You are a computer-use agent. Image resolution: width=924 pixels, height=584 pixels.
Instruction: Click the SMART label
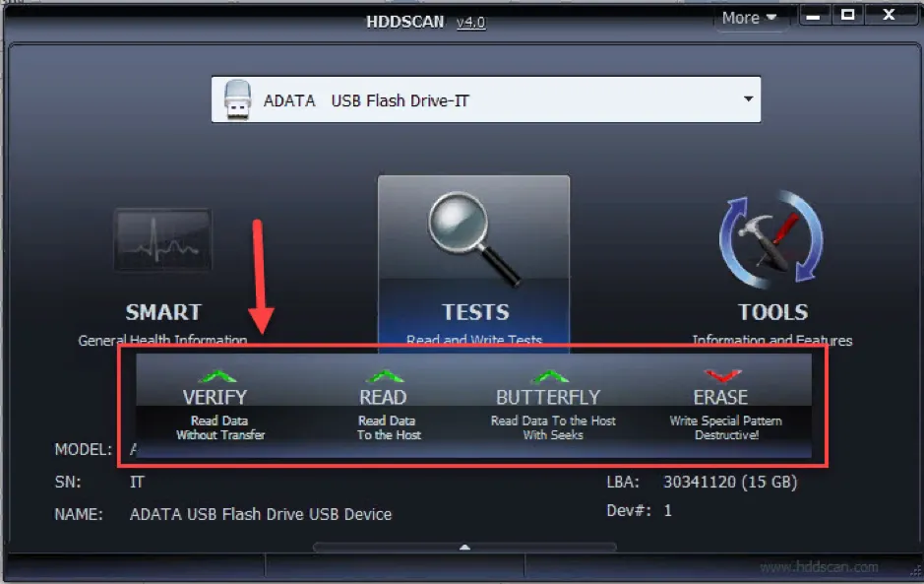pos(163,312)
